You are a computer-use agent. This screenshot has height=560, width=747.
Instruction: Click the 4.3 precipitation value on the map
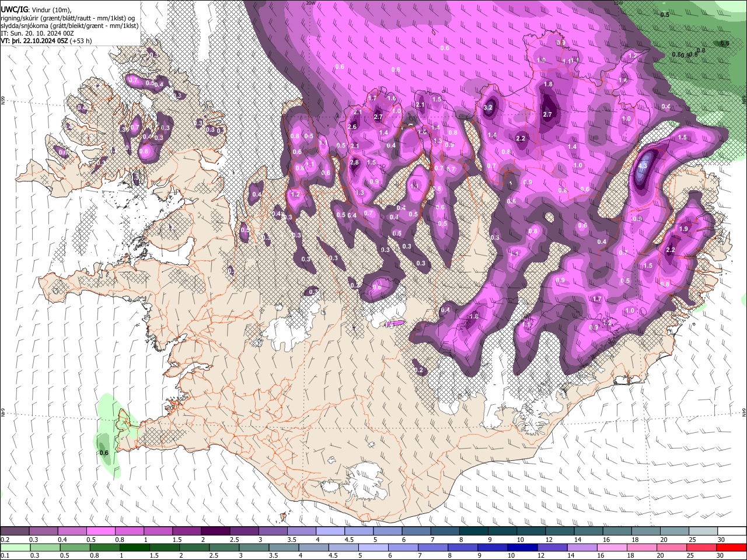tap(643, 166)
